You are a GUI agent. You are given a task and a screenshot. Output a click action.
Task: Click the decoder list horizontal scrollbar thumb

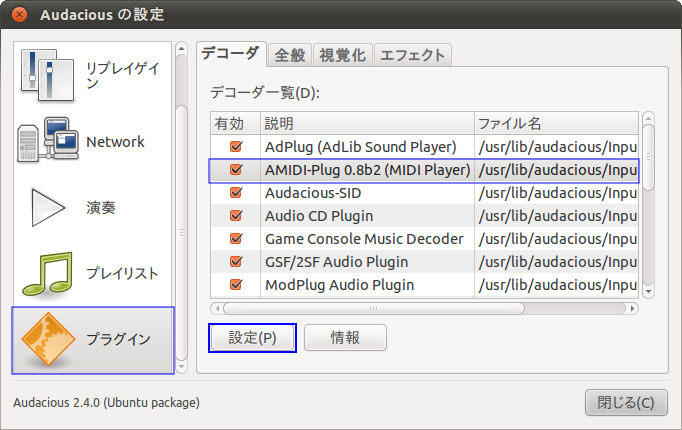[374, 308]
